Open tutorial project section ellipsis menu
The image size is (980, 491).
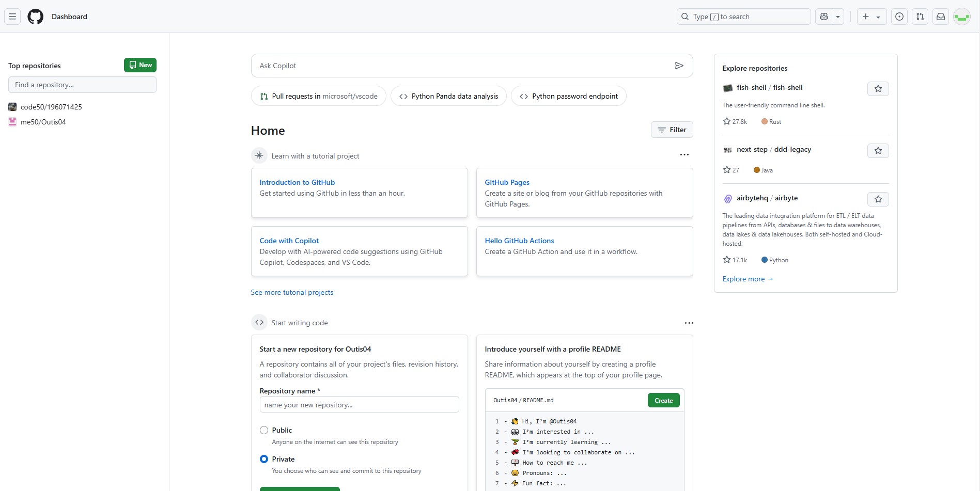(685, 155)
